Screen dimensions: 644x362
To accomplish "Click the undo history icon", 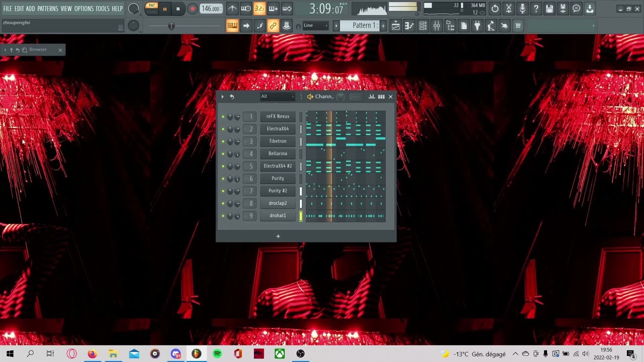I will [x=495, y=9].
